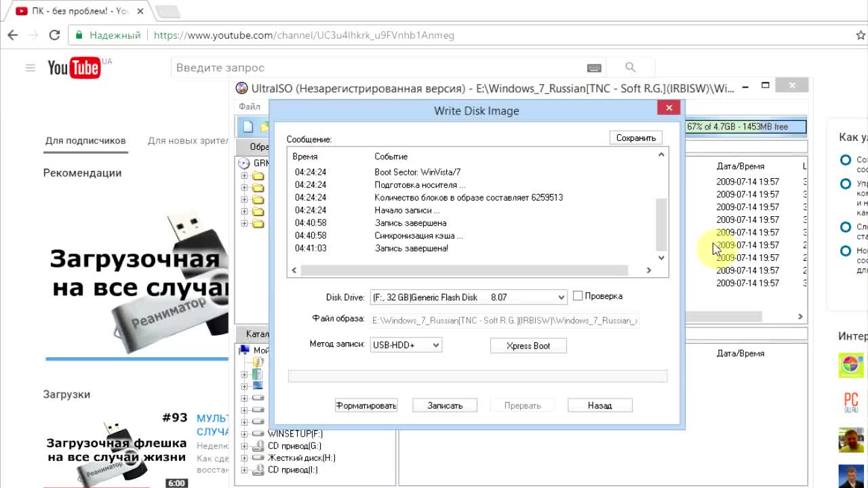The height and width of the screenshot is (488, 868).
Task: Select the My Computer icon in catalog tree
Action: coord(245,350)
